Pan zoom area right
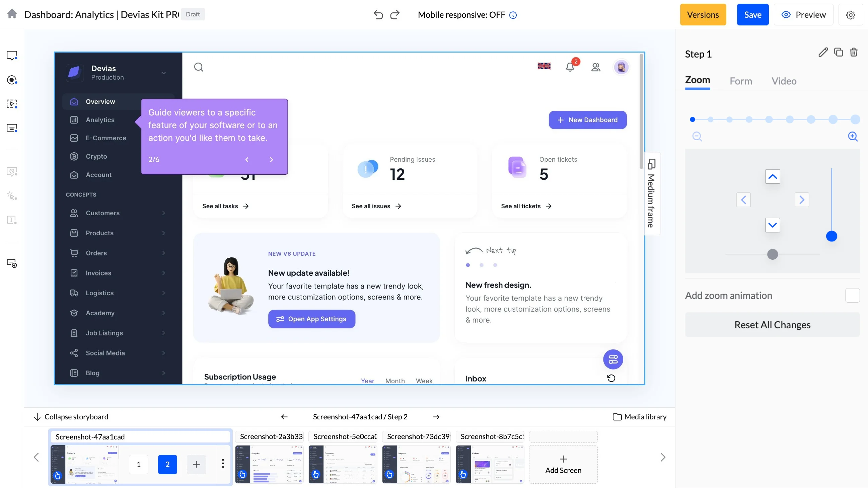The width and height of the screenshot is (868, 488). [802, 200]
